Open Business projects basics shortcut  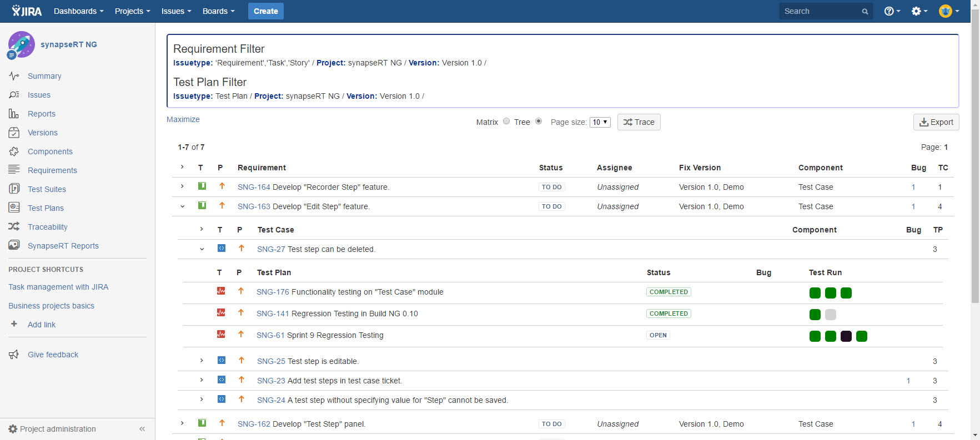click(x=51, y=306)
